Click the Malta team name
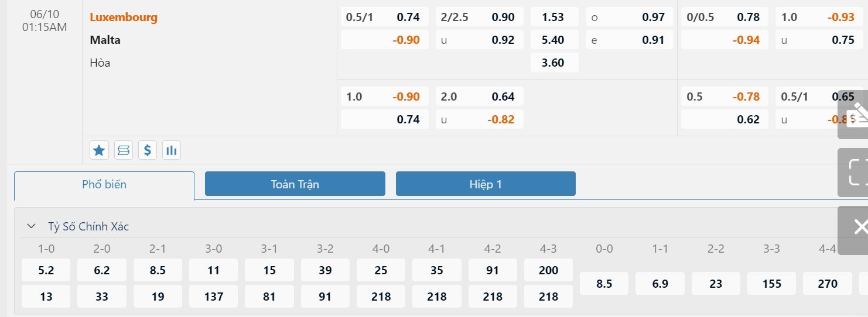The height and width of the screenshot is (317, 868). 105,40
